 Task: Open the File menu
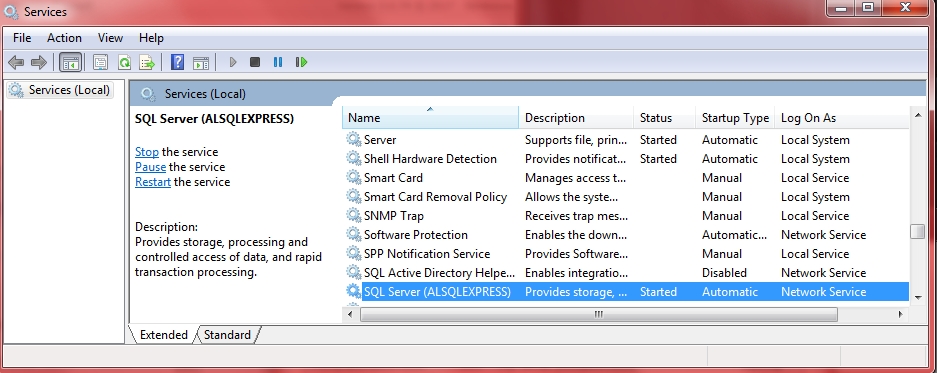[x=22, y=38]
